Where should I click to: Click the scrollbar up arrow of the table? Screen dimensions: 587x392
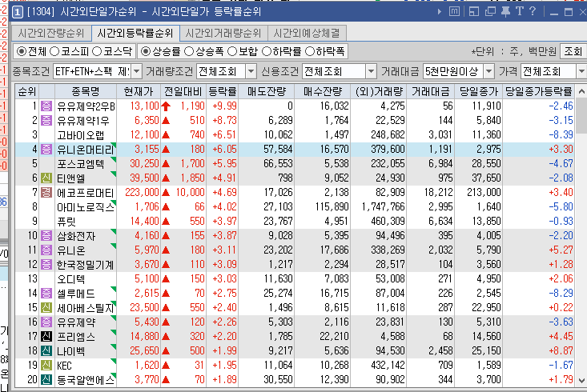click(581, 91)
